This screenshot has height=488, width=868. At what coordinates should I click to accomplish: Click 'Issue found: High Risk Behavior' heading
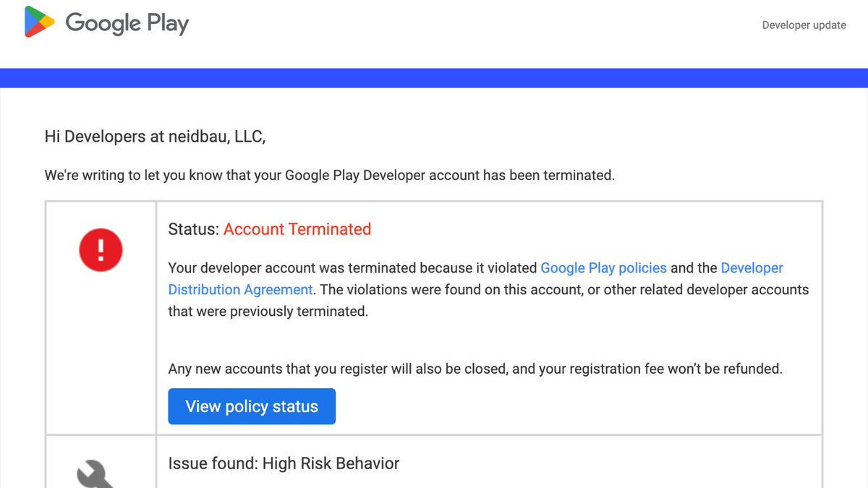284,463
